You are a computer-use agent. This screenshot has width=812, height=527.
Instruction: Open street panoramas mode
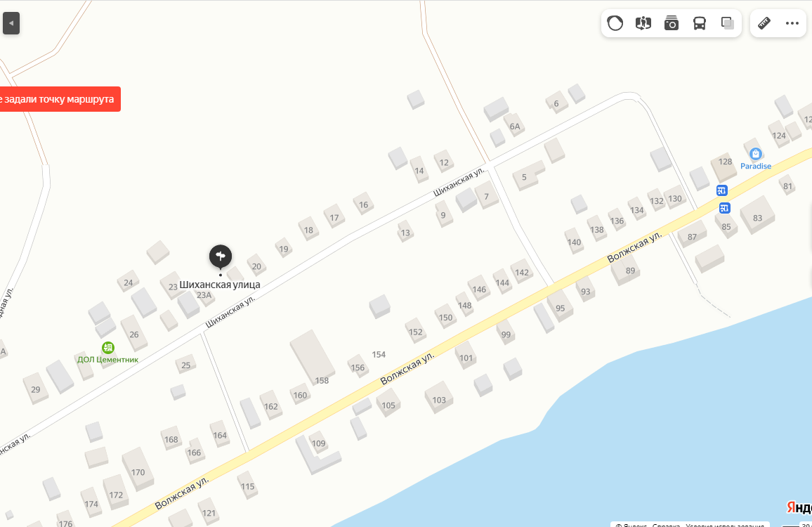click(x=643, y=23)
